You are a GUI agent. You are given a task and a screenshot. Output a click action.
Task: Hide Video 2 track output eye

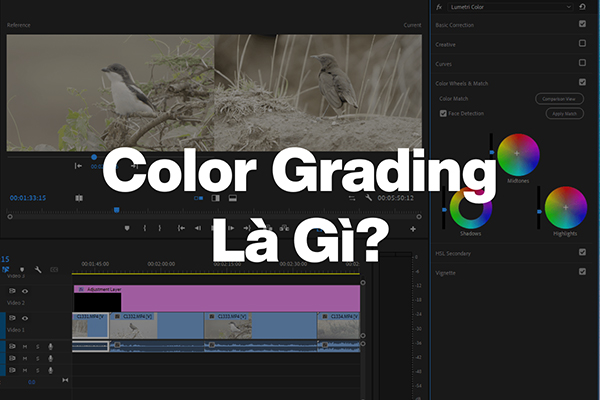pyautogui.click(x=25, y=291)
